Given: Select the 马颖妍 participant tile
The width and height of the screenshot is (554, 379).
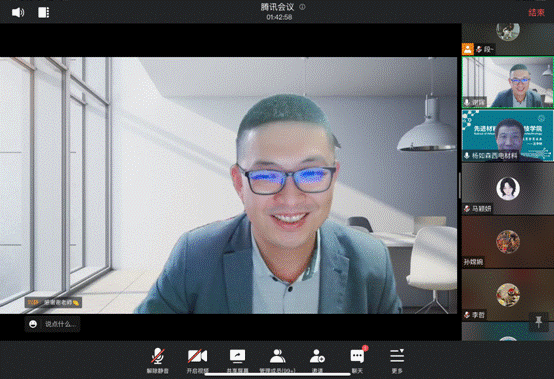Looking at the screenshot, I should tap(507, 189).
